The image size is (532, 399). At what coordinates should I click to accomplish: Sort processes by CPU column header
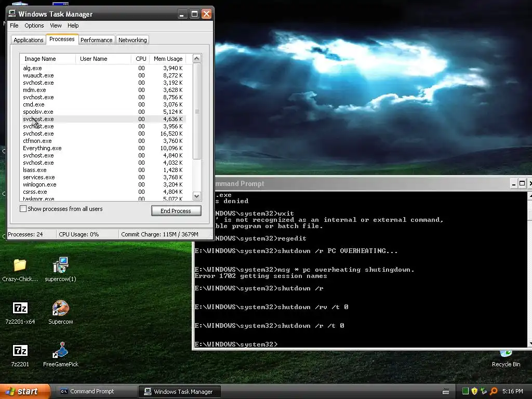tap(140, 59)
